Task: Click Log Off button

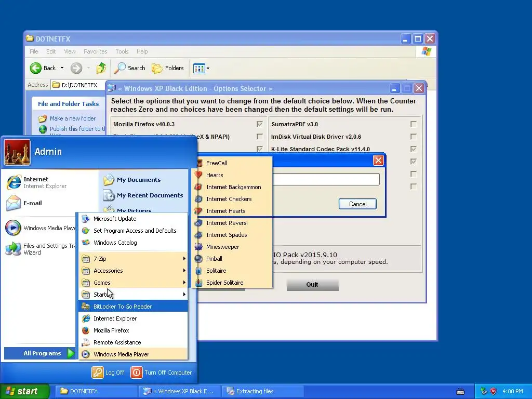Action: 108,373
